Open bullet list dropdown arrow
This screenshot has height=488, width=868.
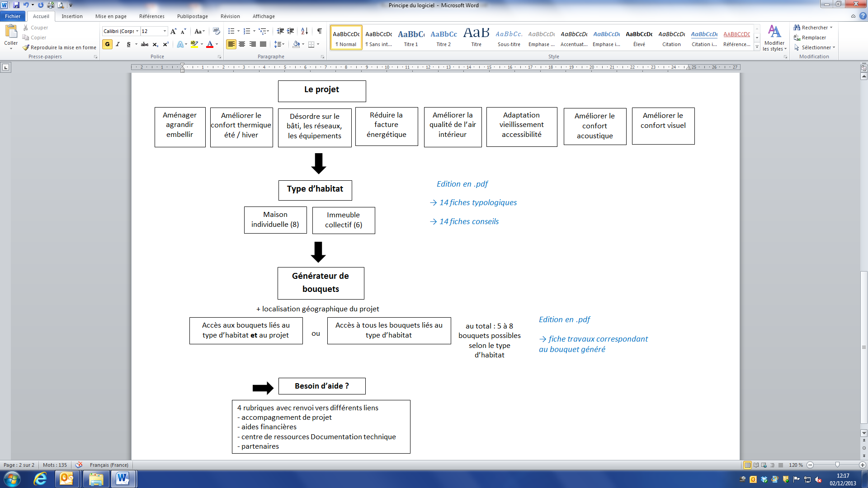click(x=239, y=31)
